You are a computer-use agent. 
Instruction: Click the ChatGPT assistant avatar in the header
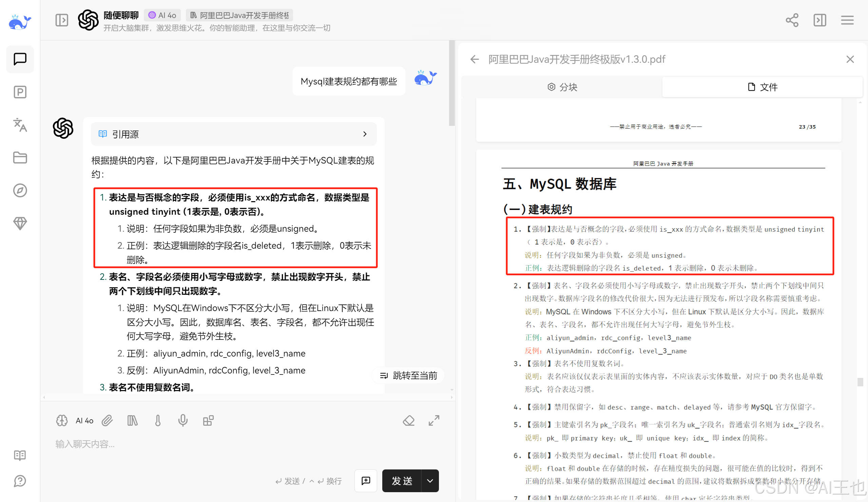click(x=88, y=20)
